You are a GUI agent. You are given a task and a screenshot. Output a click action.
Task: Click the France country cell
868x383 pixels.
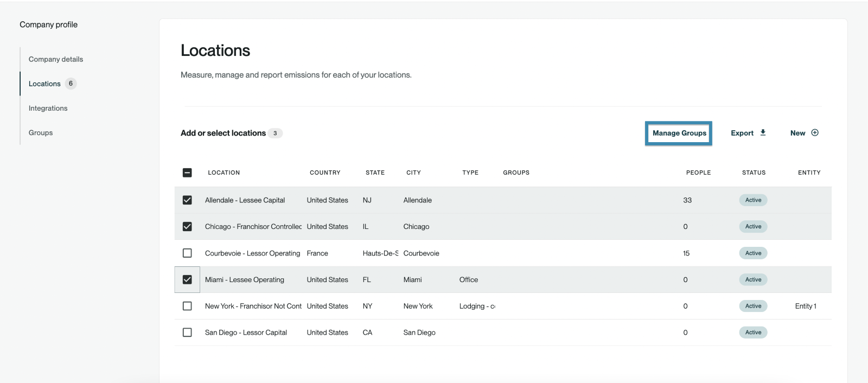[x=317, y=253]
